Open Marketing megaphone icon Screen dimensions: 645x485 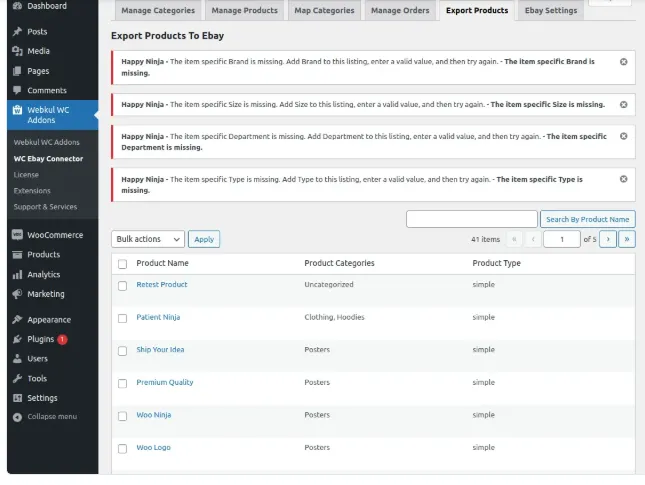(x=17, y=294)
